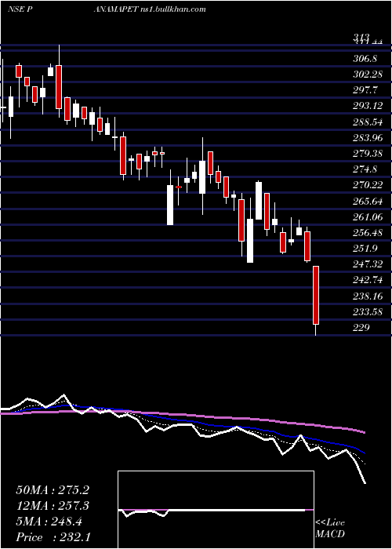The height and width of the screenshot is (549, 392).
Task: Click the 251.9 price axis label
Action: click(x=365, y=249)
